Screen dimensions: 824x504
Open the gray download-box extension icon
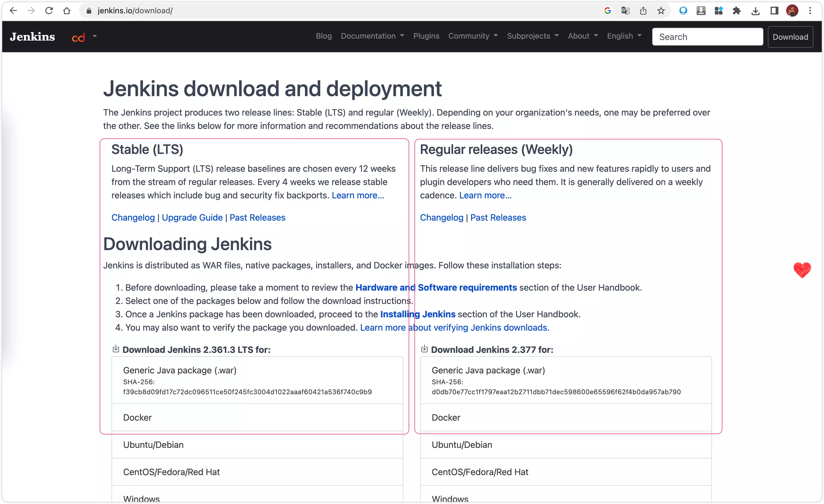click(701, 11)
